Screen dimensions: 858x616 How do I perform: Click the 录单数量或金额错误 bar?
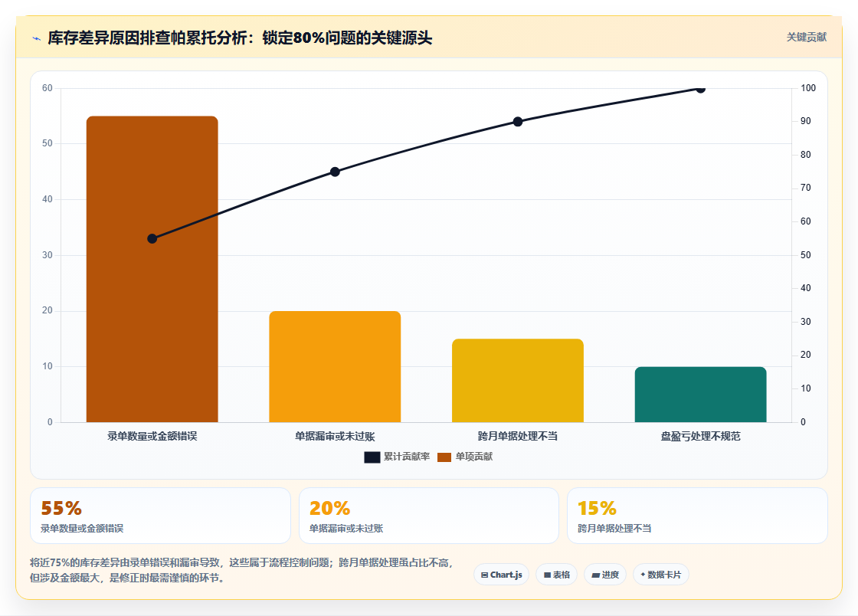coord(152,269)
